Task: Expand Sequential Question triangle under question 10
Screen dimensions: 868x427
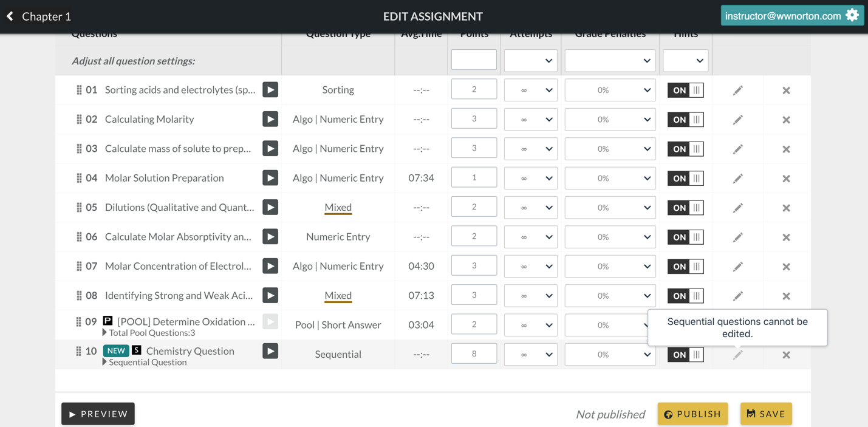Action: pos(104,362)
